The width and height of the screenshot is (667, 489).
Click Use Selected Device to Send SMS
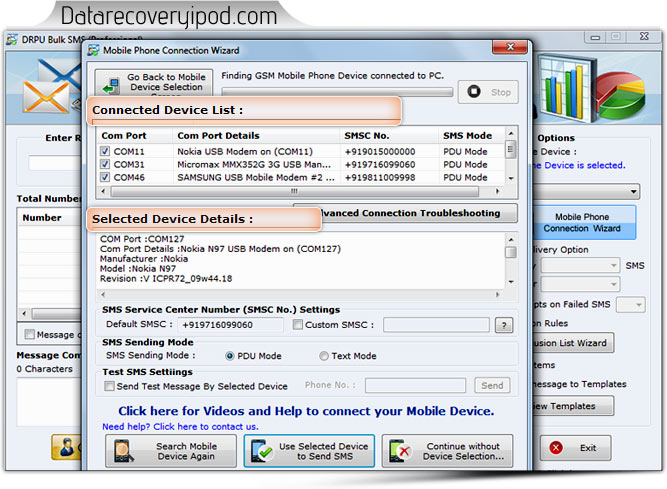coord(309,451)
